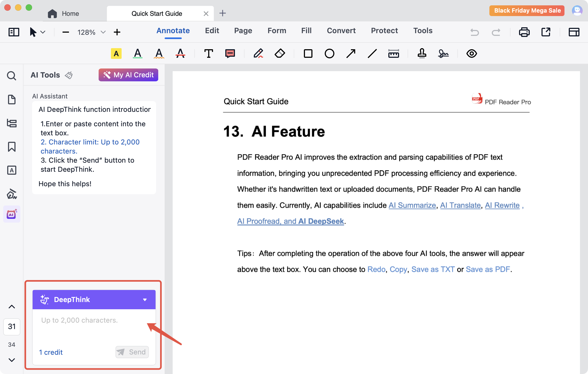Select the Rectangle shape tool
This screenshot has height=374, width=588.
tap(308, 54)
